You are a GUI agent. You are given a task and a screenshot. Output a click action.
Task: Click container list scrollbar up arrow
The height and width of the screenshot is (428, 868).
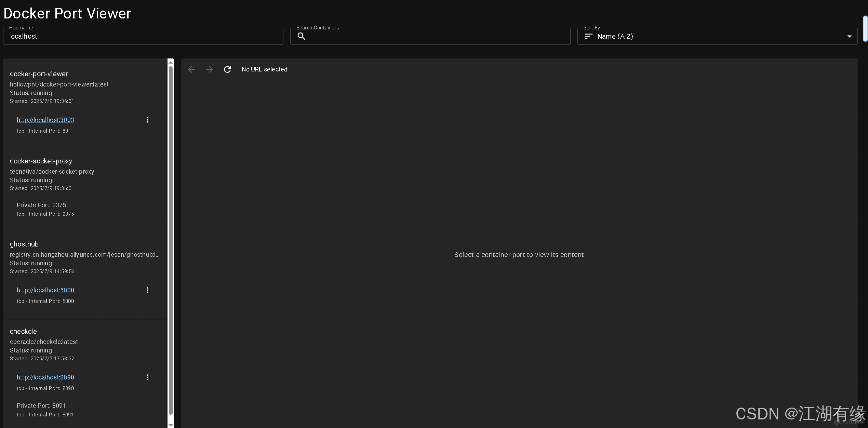point(171,62)
